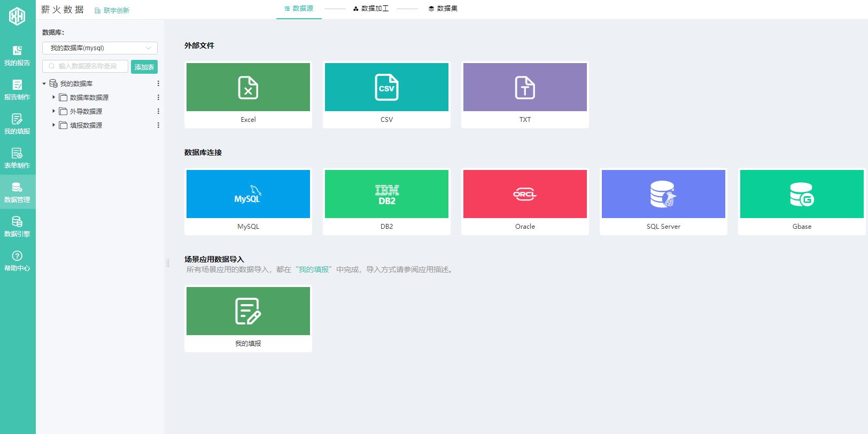
Task: Open more options for 填报数据源
Action: 158,125
